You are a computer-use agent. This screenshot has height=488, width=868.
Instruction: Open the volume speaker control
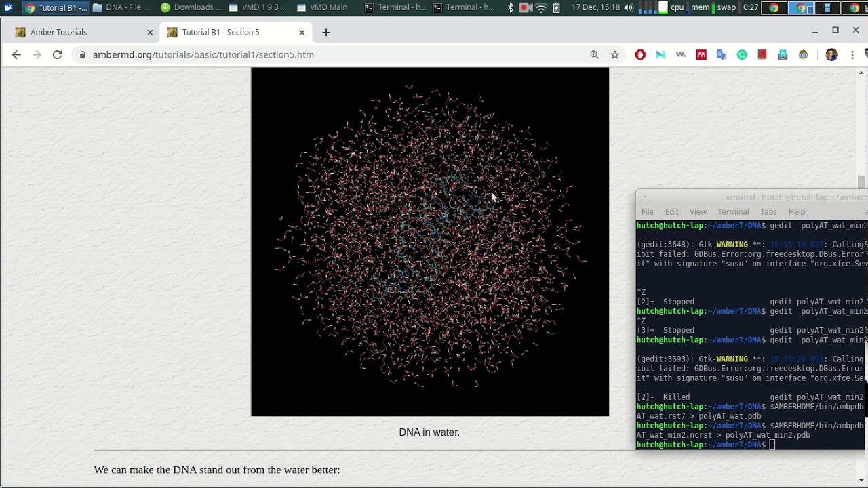629,7
